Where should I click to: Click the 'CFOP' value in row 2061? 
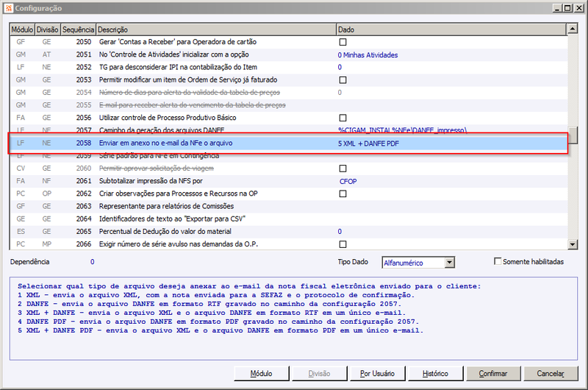(x=348, y=181)
